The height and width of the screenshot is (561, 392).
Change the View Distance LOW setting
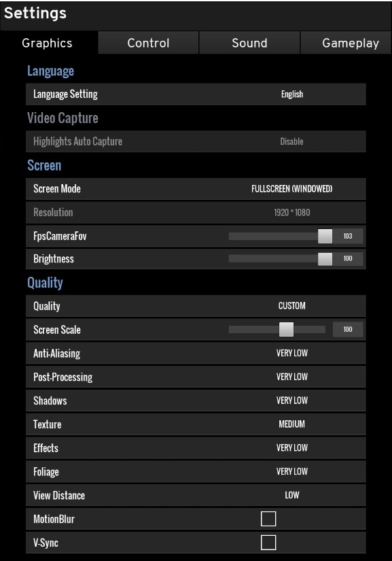pos(291,495)
